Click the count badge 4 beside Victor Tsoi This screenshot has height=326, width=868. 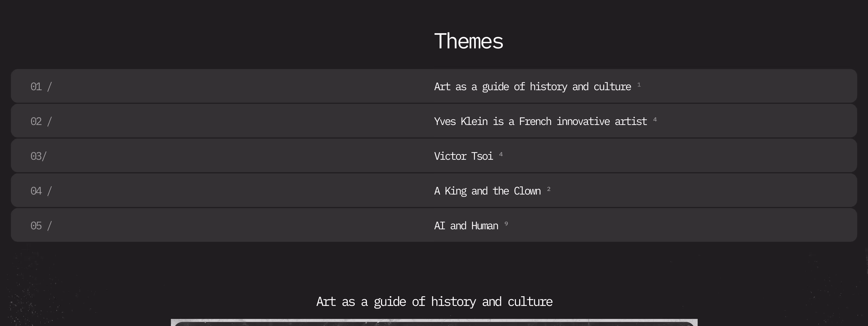coord(501,154)
